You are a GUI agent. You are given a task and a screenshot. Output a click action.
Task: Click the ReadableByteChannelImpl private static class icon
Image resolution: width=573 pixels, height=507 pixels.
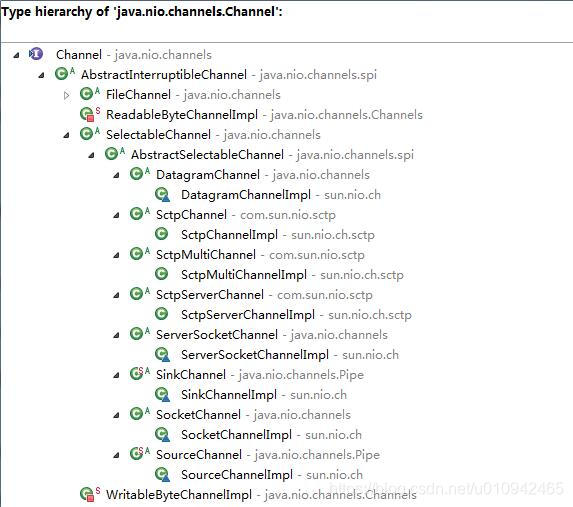90,114
